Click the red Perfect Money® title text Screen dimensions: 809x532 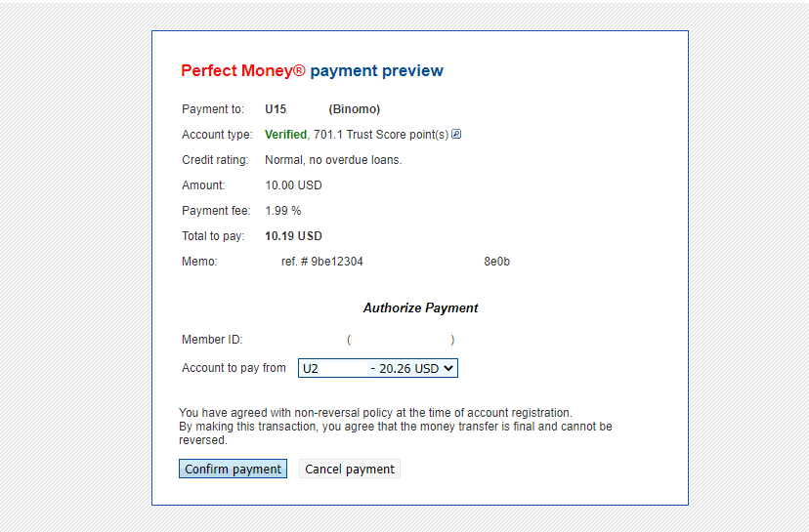243,71
